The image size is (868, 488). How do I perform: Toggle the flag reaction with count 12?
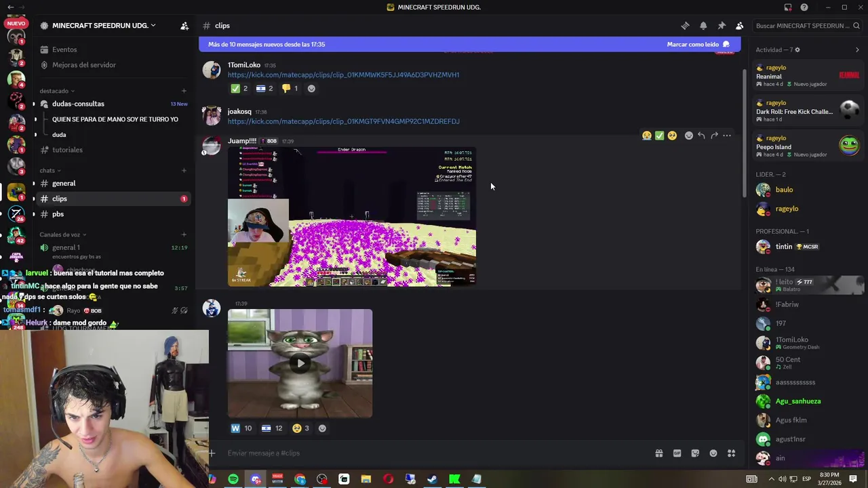pyautogui.click(x=272, y=428)
